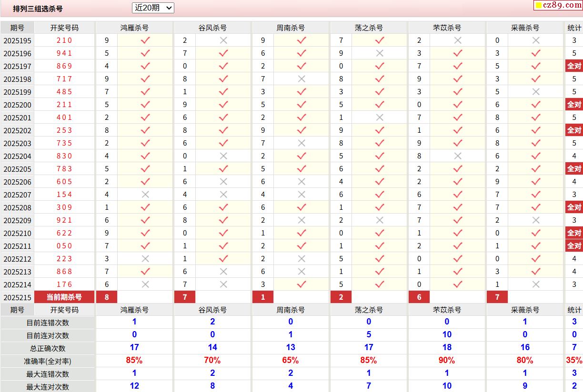Click the 谷风杀号 cross mark in row 2025195
583x392 pixels.
tap(223, 40)
